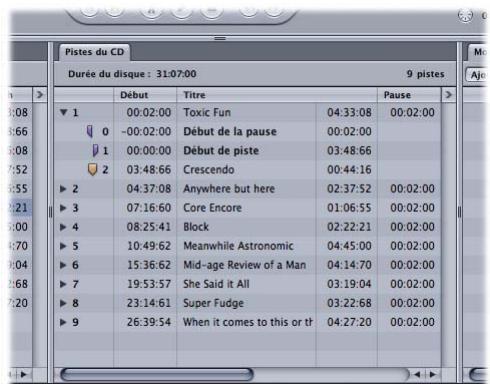Click duration 04:14:70 of Mid-age Review

[x=349, y=265]
